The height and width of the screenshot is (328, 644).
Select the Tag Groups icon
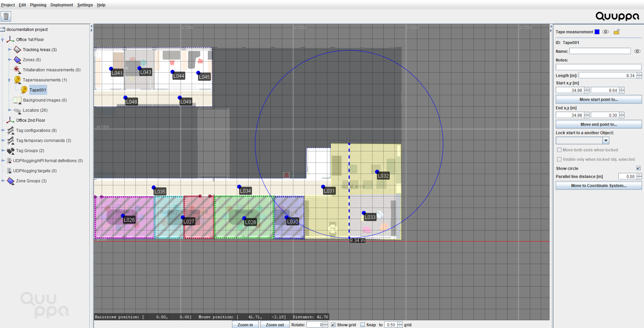(11, 151)
